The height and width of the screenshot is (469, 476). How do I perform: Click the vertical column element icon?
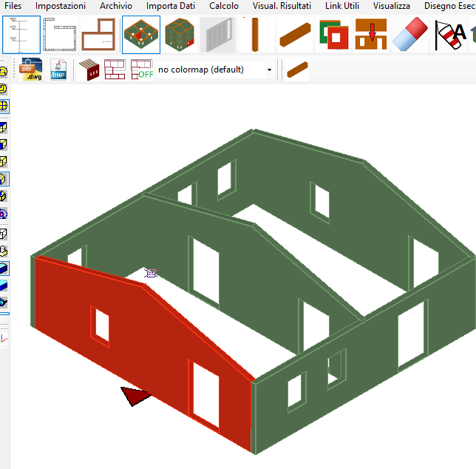coord(255,34)
